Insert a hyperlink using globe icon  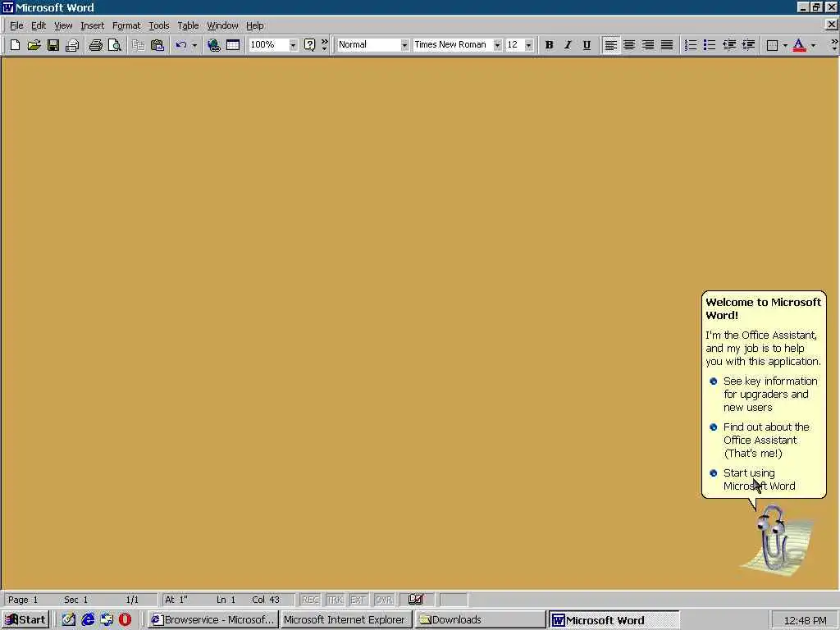coord(214,45)
